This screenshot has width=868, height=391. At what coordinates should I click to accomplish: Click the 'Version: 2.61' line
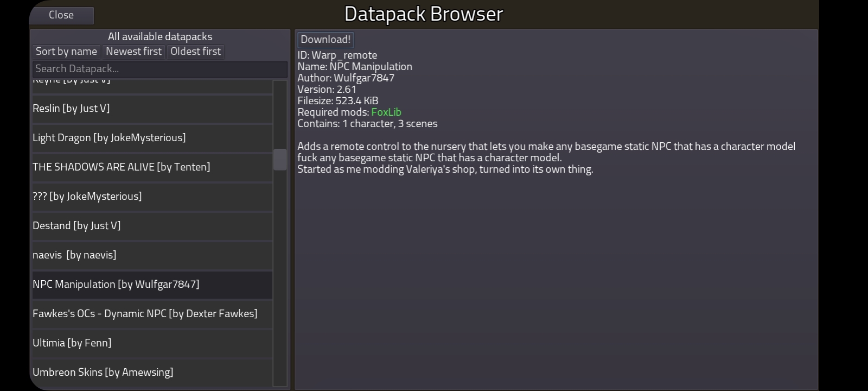click(x=327, y=90)
